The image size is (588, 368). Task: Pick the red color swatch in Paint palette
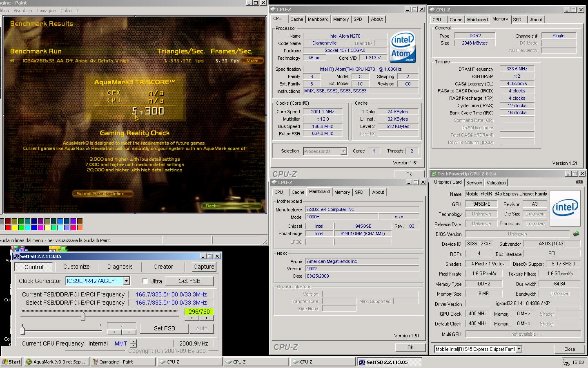click(x=8, y=227)
